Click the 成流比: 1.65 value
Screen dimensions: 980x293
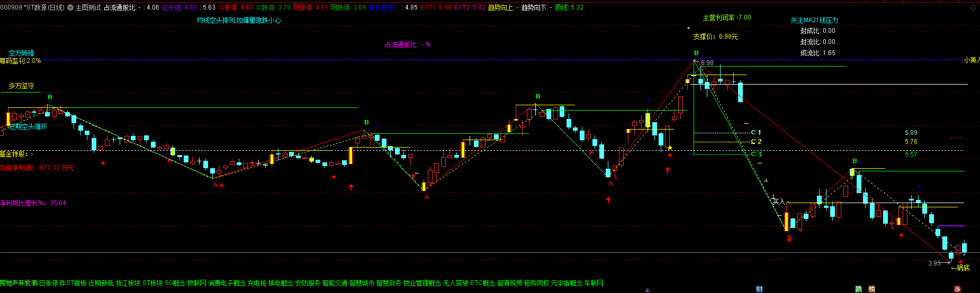pos(818,53)
